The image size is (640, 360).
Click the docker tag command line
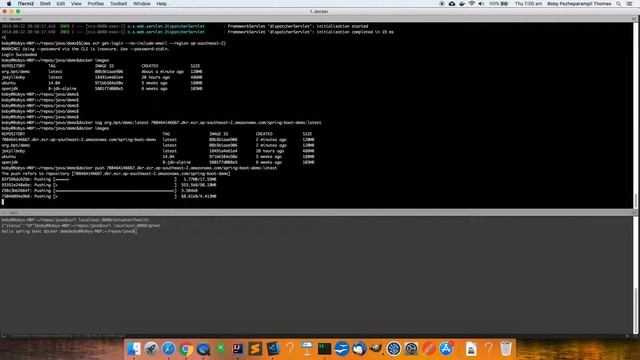161,122
